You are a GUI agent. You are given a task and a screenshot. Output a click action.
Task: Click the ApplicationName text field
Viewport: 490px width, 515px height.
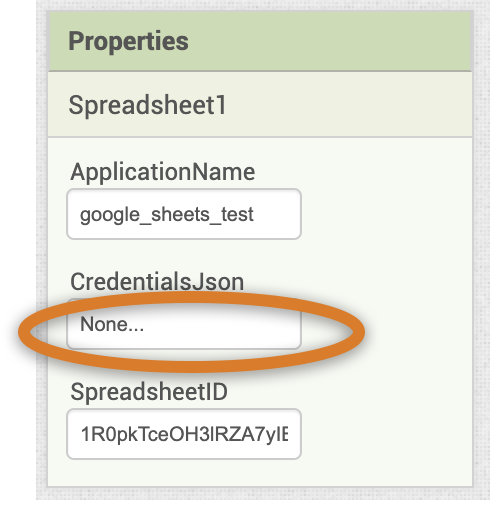pyautogui.click(x=184, y=214)
